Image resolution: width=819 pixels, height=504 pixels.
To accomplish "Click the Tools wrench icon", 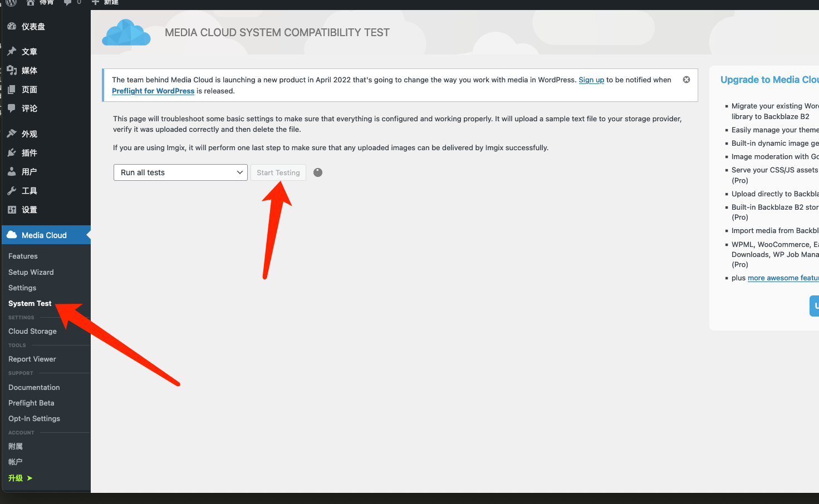I will coord(12,190).
